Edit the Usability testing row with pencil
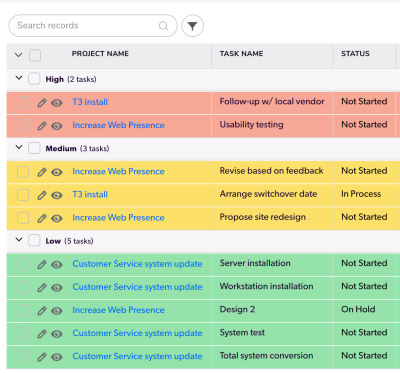 (42, 126)
